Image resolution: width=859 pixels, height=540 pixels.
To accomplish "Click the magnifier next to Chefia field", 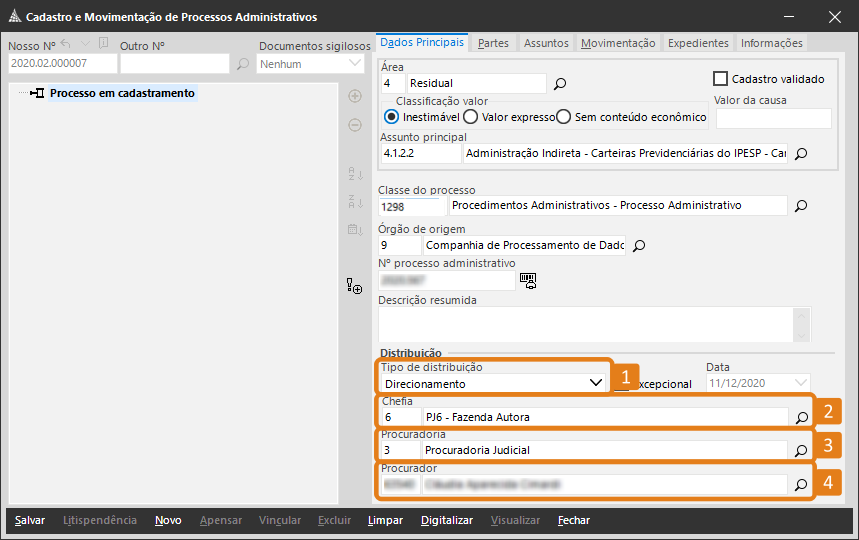I will (x=801, y=417).
